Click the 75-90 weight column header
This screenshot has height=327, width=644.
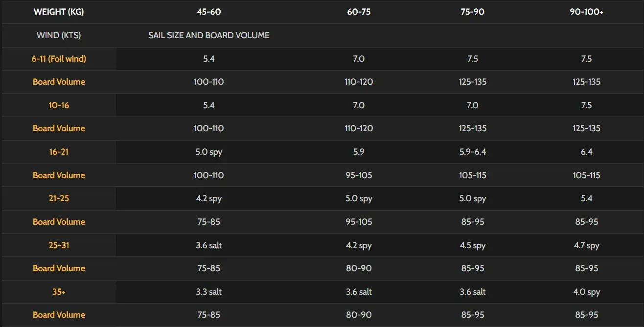473,12
